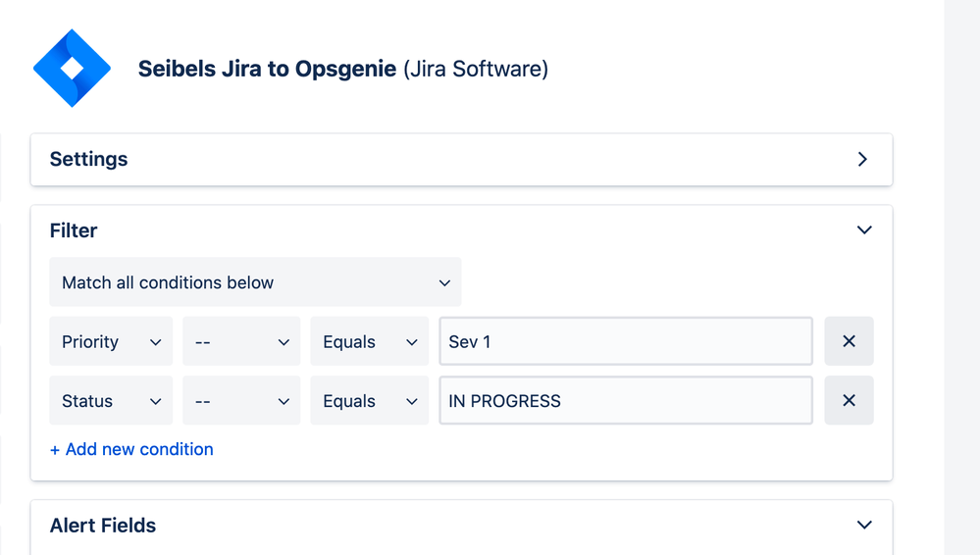Click the Jira Software diamond logo

point(72,68)
